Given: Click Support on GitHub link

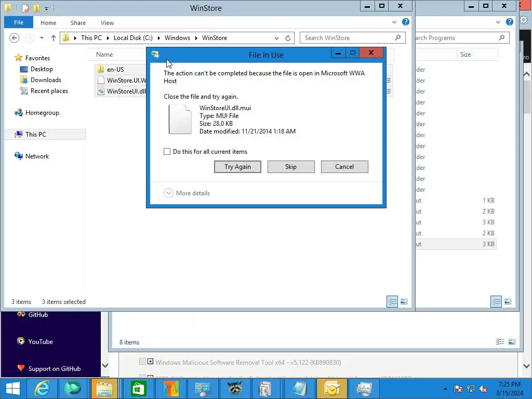Looking at the screenshot, I should click(x=54, y=369).
